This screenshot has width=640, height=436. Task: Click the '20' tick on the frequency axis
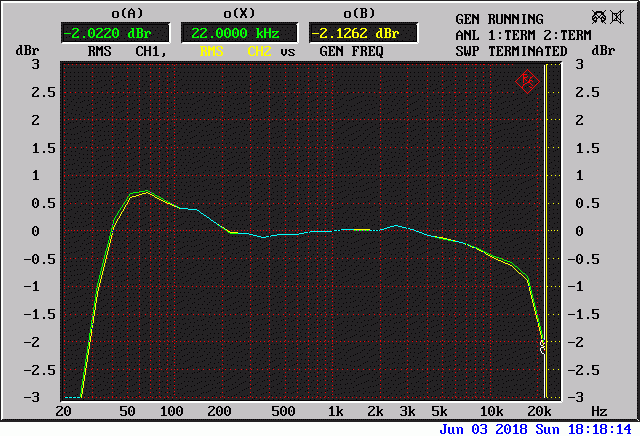coord(63,411)
